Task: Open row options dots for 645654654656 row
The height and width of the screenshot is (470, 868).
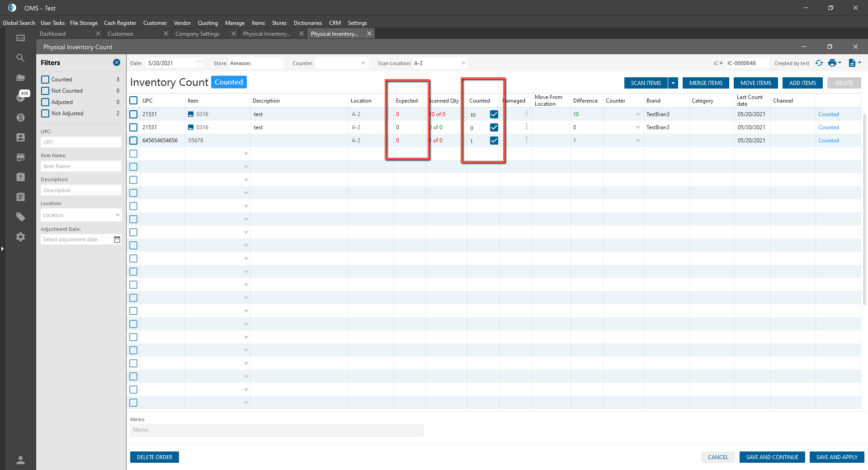Action: (526, 140)
